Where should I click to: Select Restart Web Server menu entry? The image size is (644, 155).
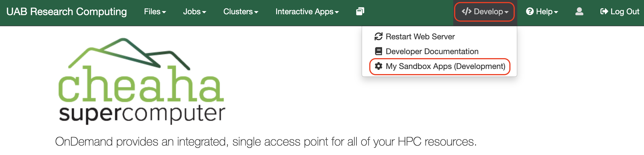point(420,36)
